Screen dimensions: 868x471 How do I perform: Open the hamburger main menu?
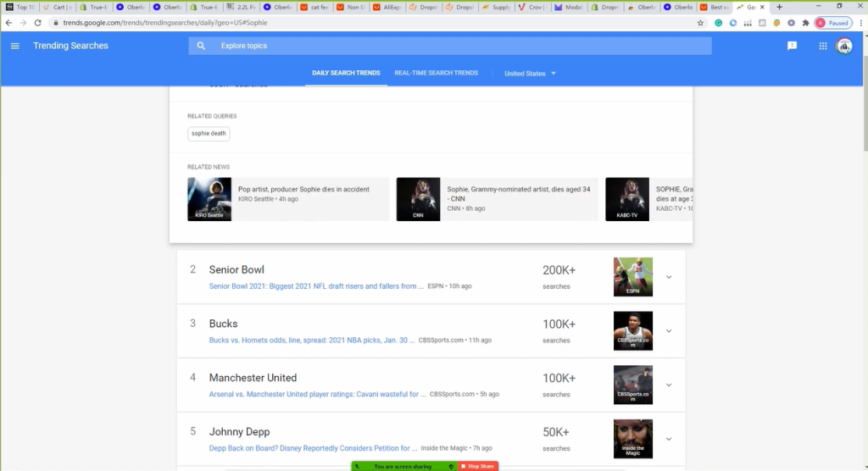tap(15, 46)
